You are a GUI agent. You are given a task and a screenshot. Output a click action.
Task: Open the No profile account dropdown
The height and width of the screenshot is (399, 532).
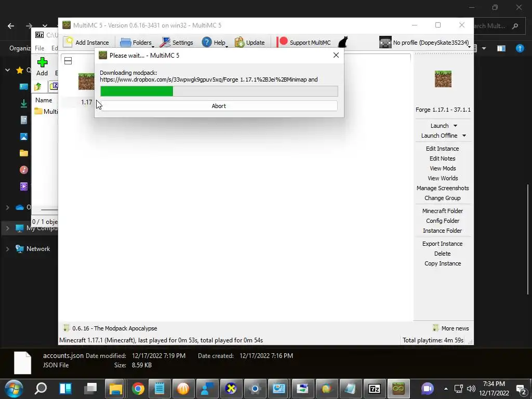425,43
